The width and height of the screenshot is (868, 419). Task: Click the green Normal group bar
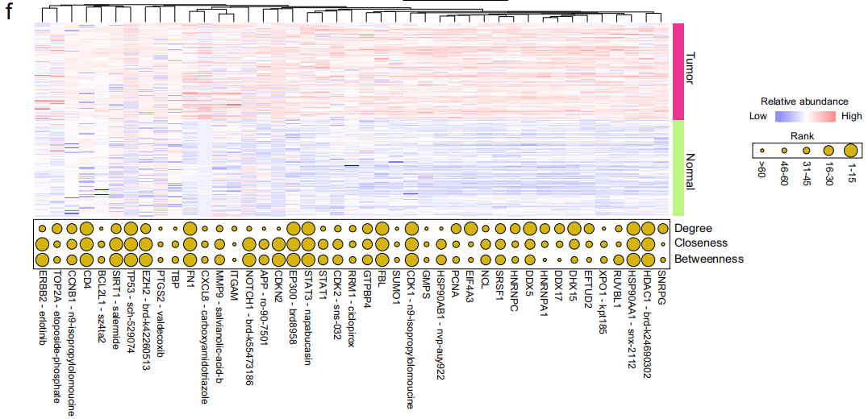678,168
